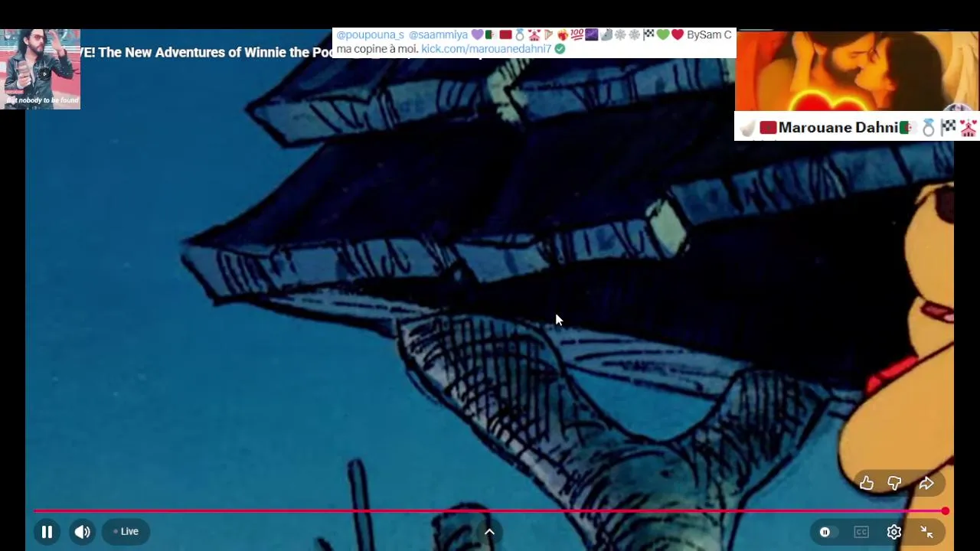Toggle closed captions CC

[861, 532]
